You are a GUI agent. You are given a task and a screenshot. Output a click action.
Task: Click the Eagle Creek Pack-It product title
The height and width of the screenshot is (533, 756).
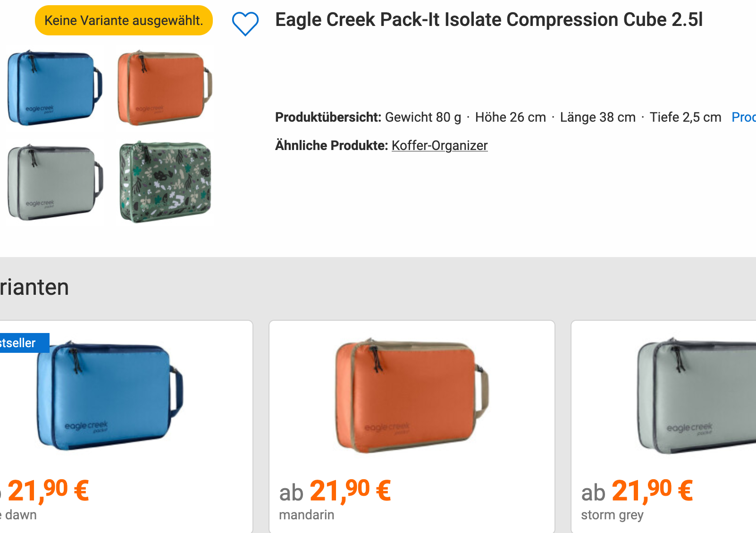(x=489, y=20)
